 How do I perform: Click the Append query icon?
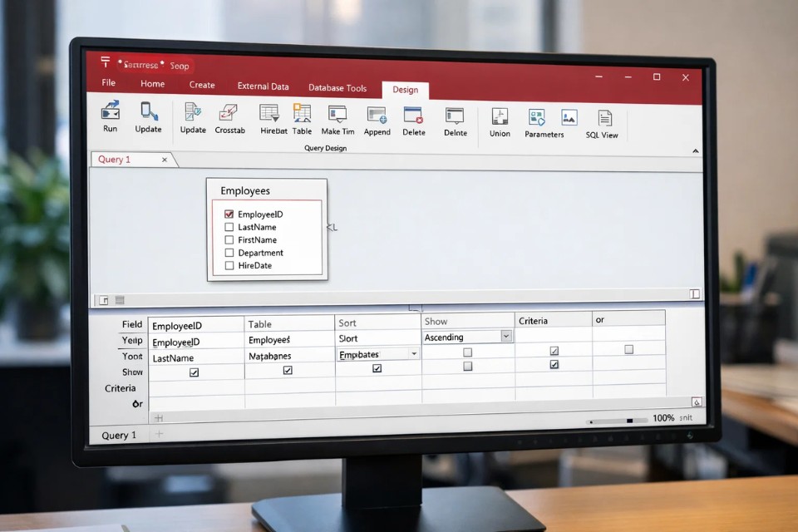377,116
